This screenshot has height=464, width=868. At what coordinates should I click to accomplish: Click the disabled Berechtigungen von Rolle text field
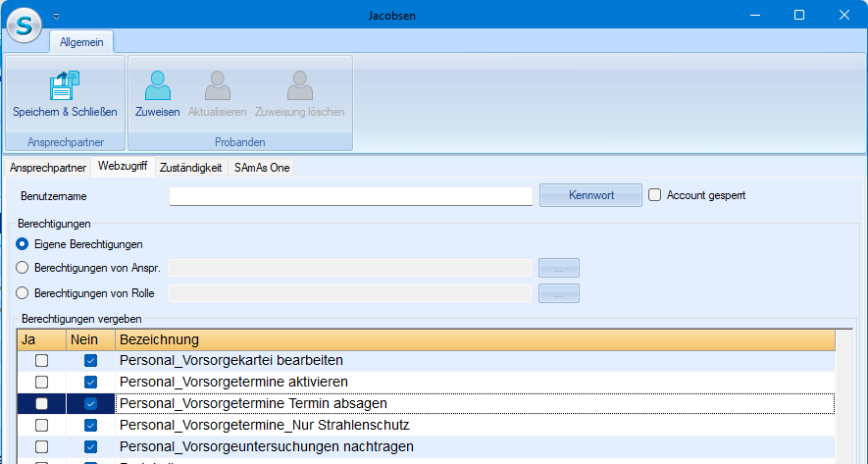[350, 293]
